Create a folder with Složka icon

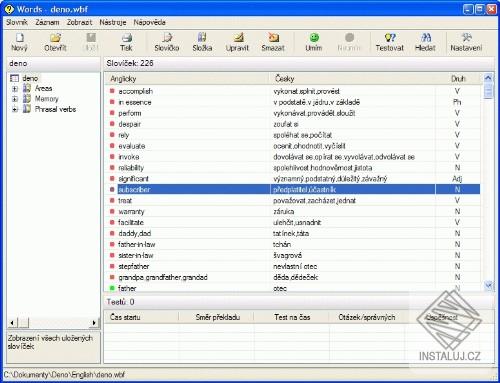tap(202, 37)
